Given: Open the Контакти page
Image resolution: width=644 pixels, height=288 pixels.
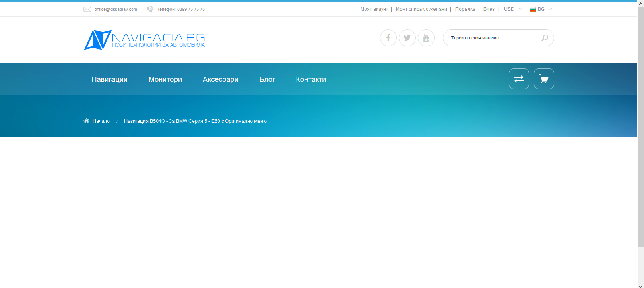Looking at the screenshot, I should 311,79.
